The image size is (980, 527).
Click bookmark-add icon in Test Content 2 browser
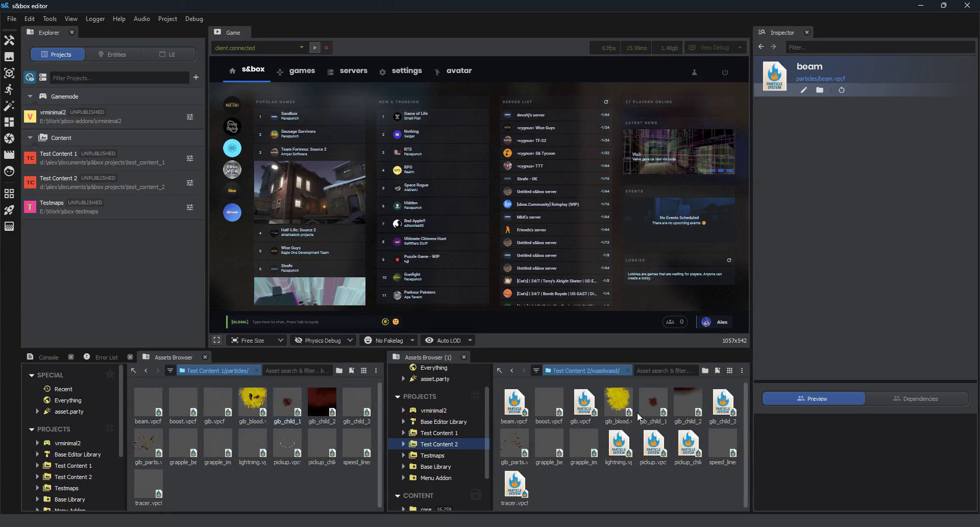(x=718, y=371)
